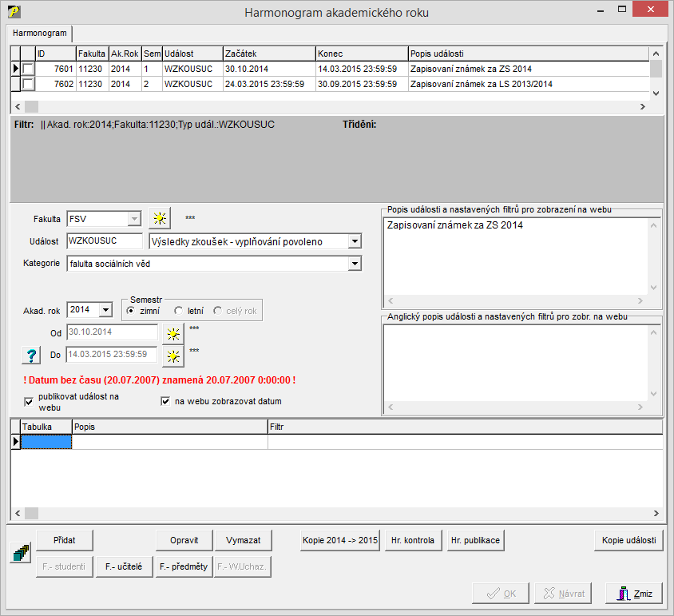Click the app icon in title bar
This screenshot has width=674, height=616.
click(x=14, y=11)
